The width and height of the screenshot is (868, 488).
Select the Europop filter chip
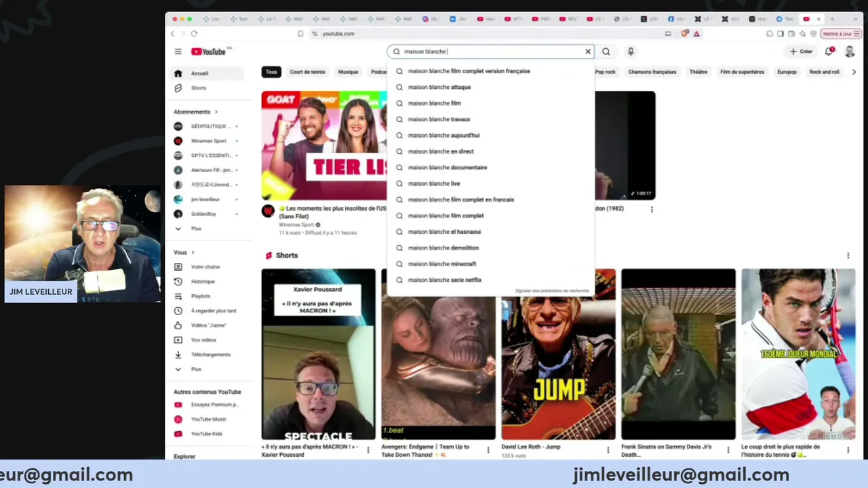coord(787,72)
